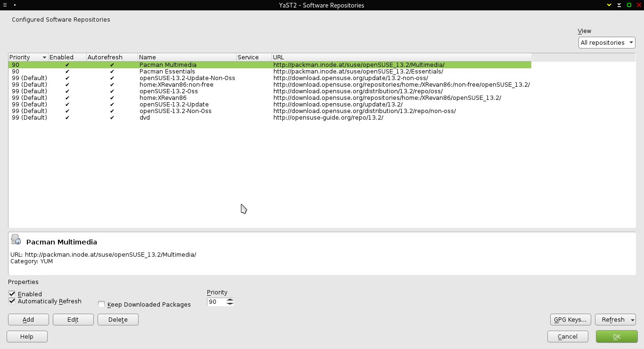
Task: Select the home:XRevan86:non-free repository name
Action: [x=176, y=84]
